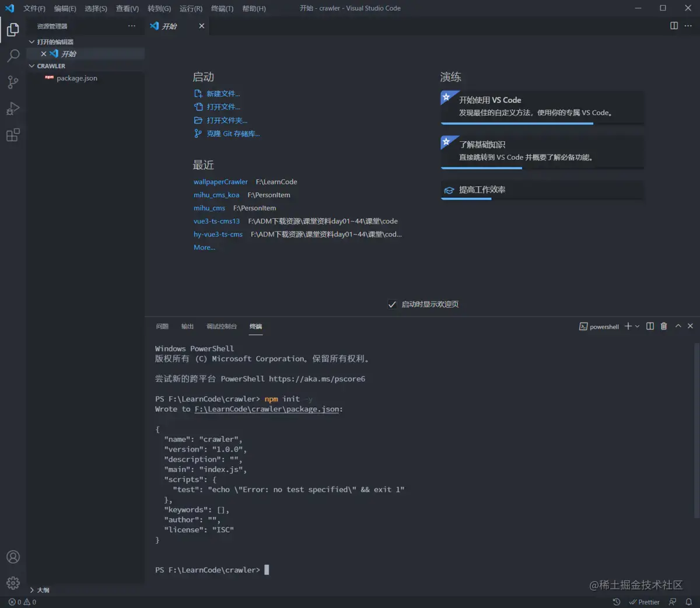
Task: Click the 打开文件 link
Action: point(217,107)
